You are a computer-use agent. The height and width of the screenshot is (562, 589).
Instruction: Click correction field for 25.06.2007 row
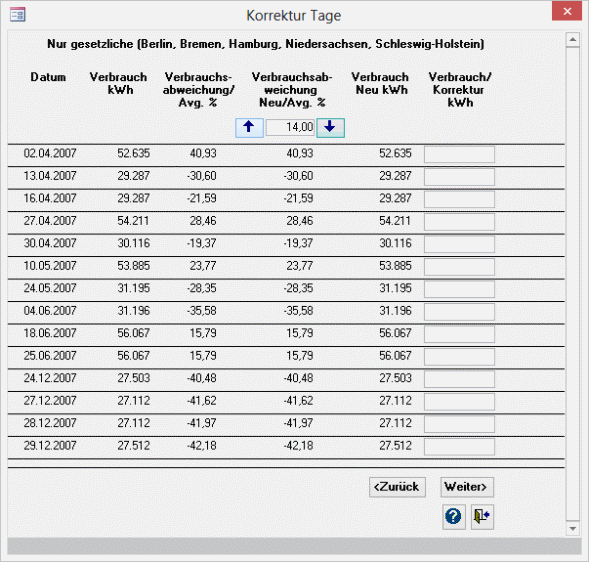(459, 357)
